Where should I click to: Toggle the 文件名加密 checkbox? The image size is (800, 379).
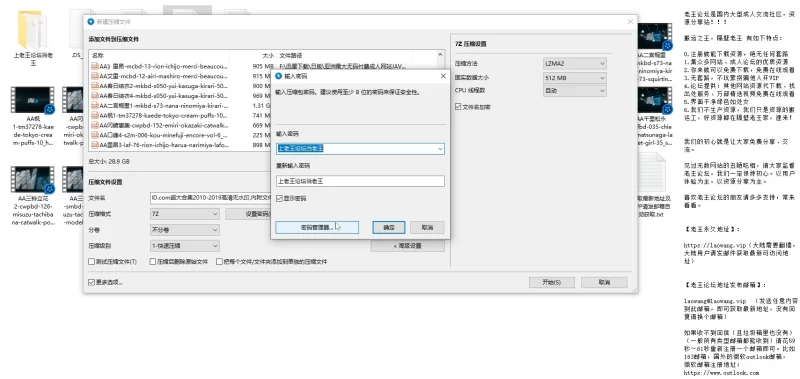coord(458,107)
